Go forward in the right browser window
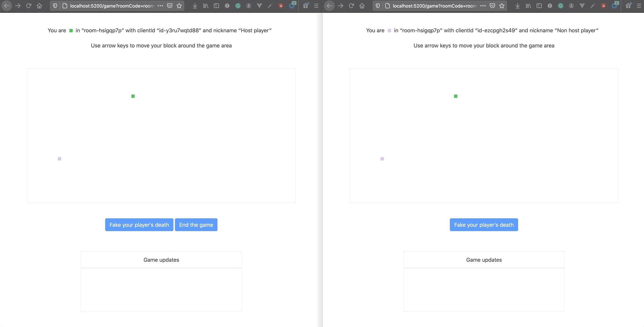Screen dimensions: 644x327 click(340, 6)
